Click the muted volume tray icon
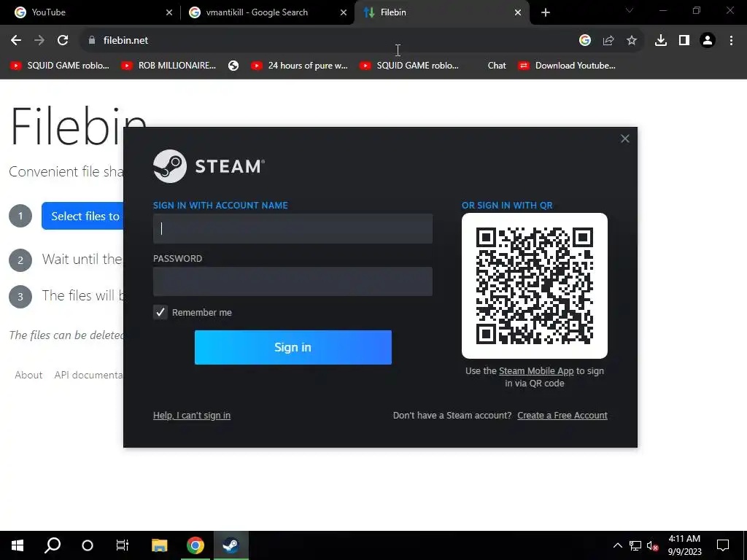Image resolution: width=747 pixels, height=560 pixels. pyautogui.click(x=653, y=545)
